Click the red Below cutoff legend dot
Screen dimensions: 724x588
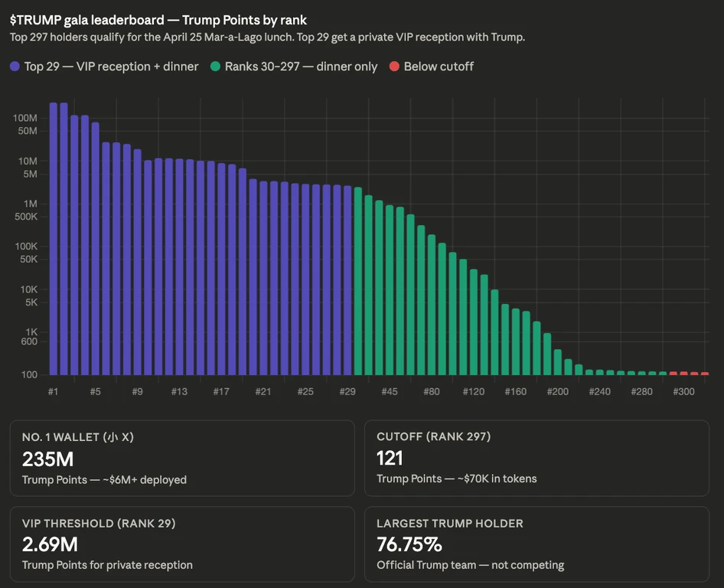click(394, 67)
